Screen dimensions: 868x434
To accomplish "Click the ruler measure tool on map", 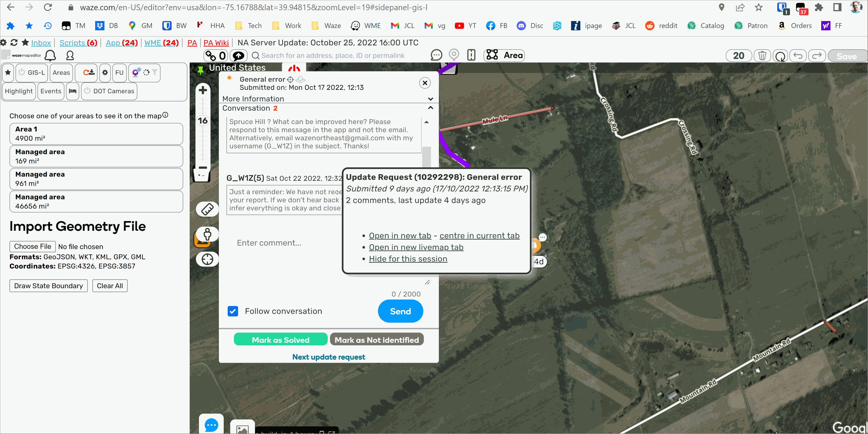I will pyautogui.click(x=207, y=209).
